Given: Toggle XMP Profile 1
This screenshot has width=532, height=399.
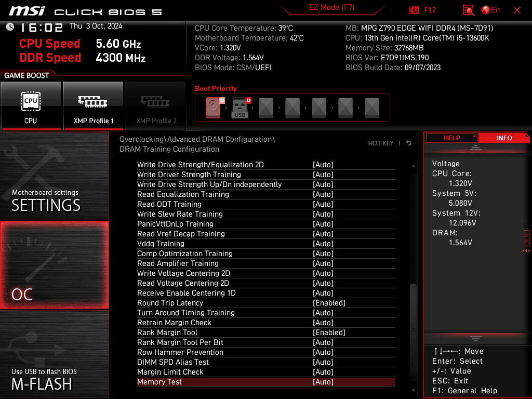Looking at the screenshot, I should pyautogui.click(x=94, y=105).
